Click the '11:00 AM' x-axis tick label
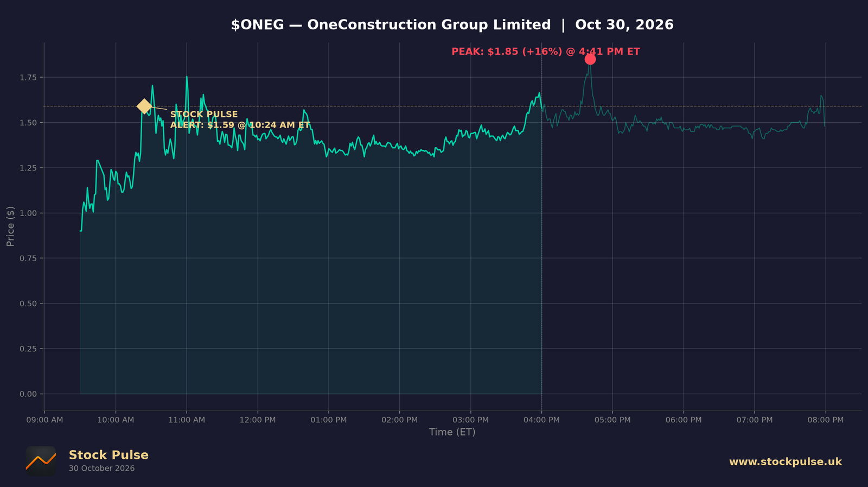The width and height of the screenshot is (868, 487). point(187,420)
